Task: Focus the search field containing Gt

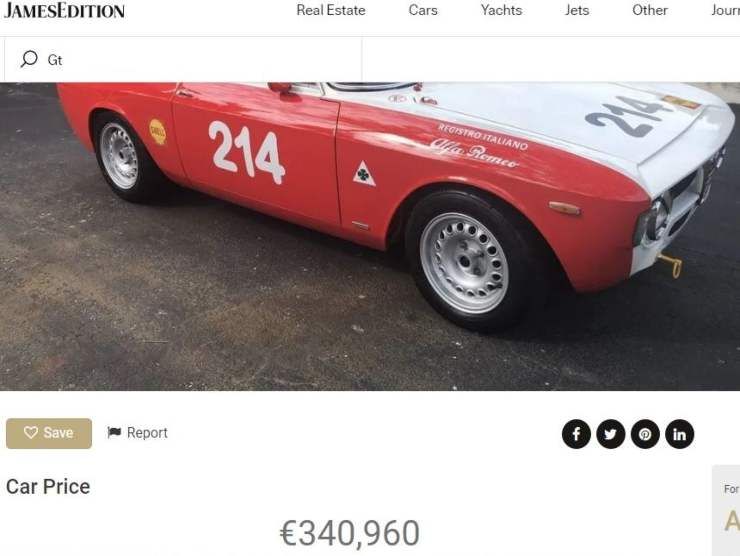Action: click(x=183, y=60)
